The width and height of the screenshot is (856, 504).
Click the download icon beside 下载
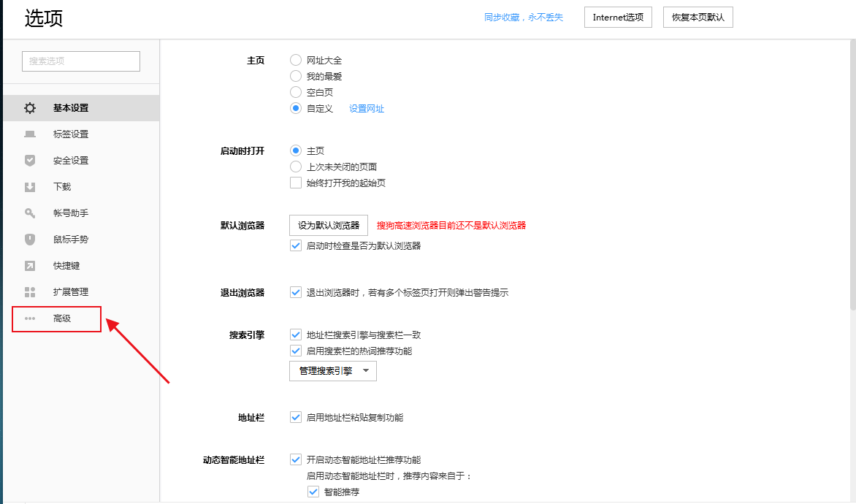point(30,187)
